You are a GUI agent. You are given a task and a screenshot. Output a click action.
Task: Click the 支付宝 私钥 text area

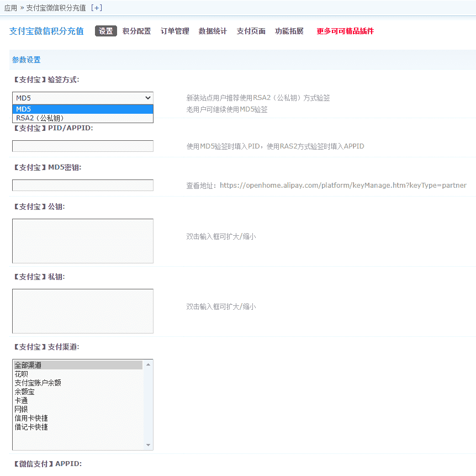tap(83, 311)
